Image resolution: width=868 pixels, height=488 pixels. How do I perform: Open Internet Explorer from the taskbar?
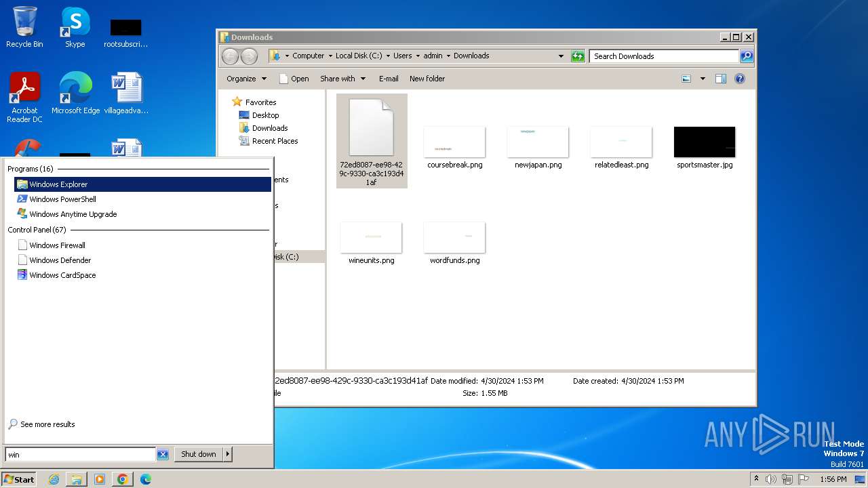[54, 479]
